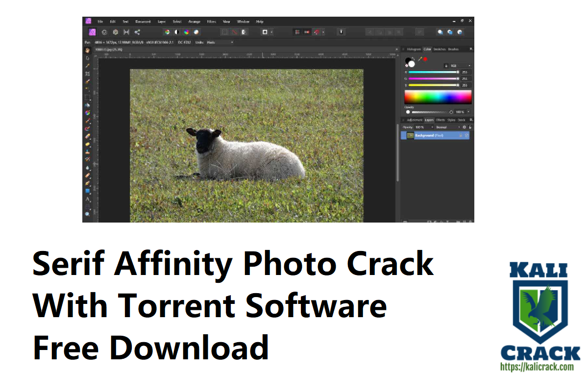Viewport: 588px width, 375px height.
Task: Close the open document tab
Action: click(x=397, y=50)
